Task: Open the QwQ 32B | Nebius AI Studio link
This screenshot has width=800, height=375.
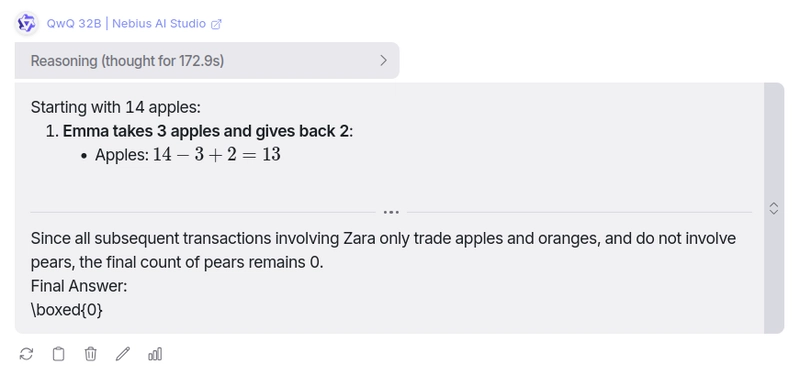Action: tap(126, 24)
